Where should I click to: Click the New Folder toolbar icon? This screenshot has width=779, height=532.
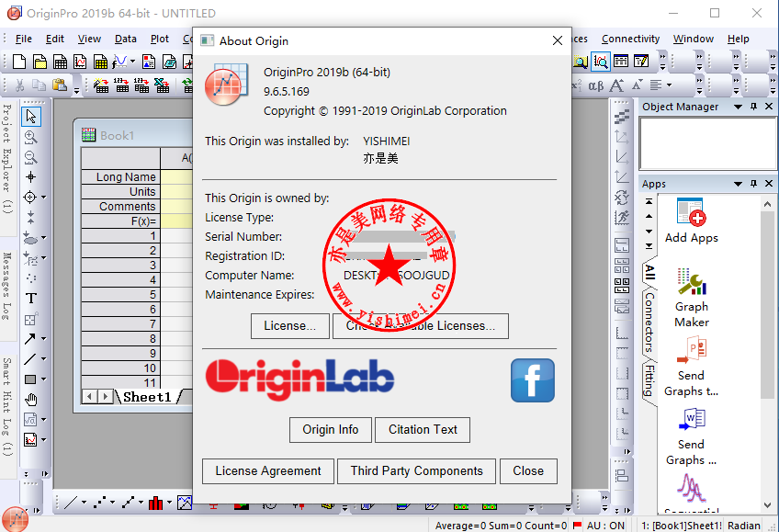[x=40, y=62]
